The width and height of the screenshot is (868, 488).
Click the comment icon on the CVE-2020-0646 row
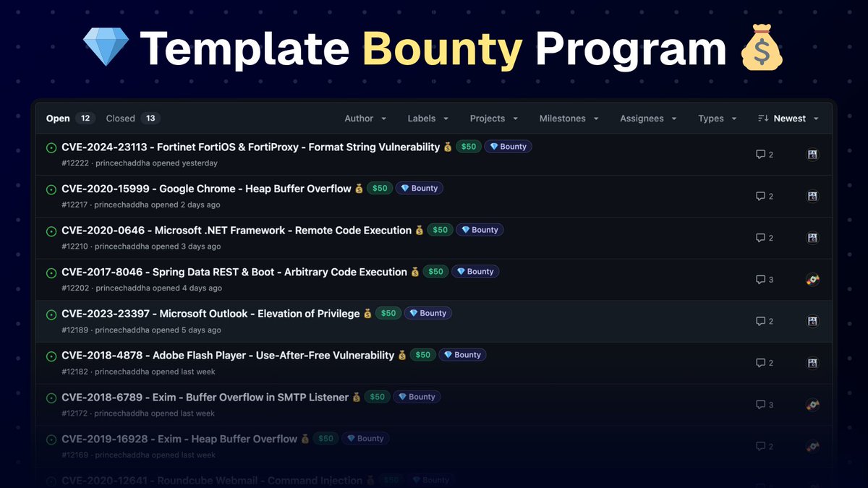click(760, 238)
